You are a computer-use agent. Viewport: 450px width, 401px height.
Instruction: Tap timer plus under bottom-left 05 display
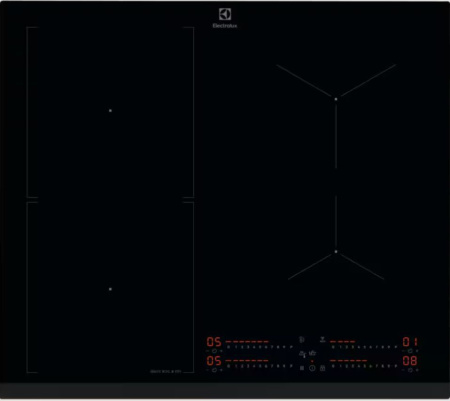[x=221, y=370]
